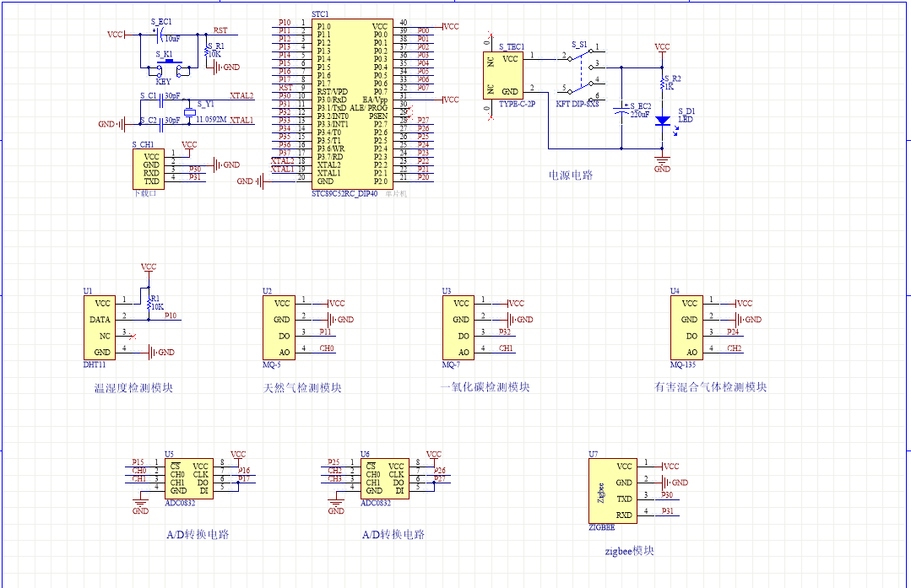Select the S_R2 1K resistor

663,82
